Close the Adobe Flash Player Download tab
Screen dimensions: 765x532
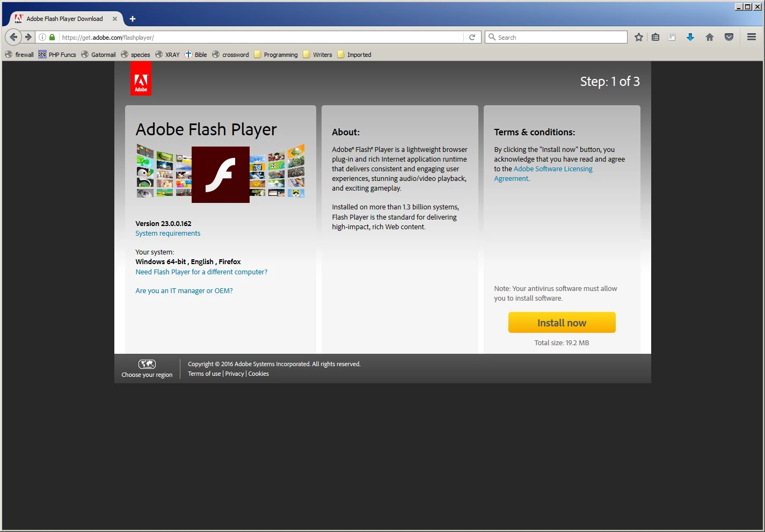click(115, 19)
